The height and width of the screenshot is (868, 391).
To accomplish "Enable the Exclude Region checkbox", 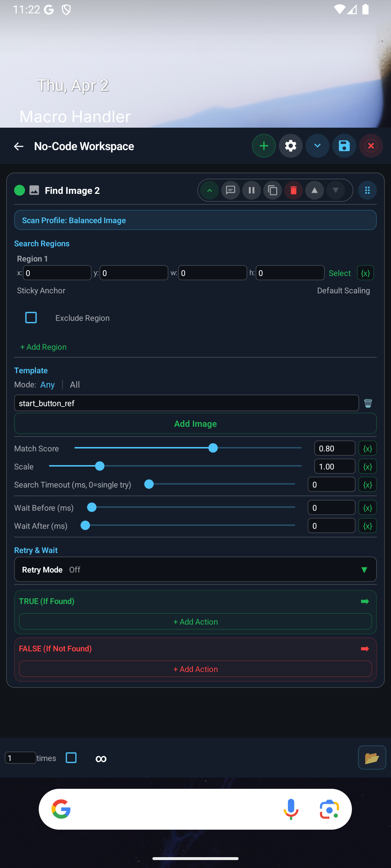I will pos(31,318).
